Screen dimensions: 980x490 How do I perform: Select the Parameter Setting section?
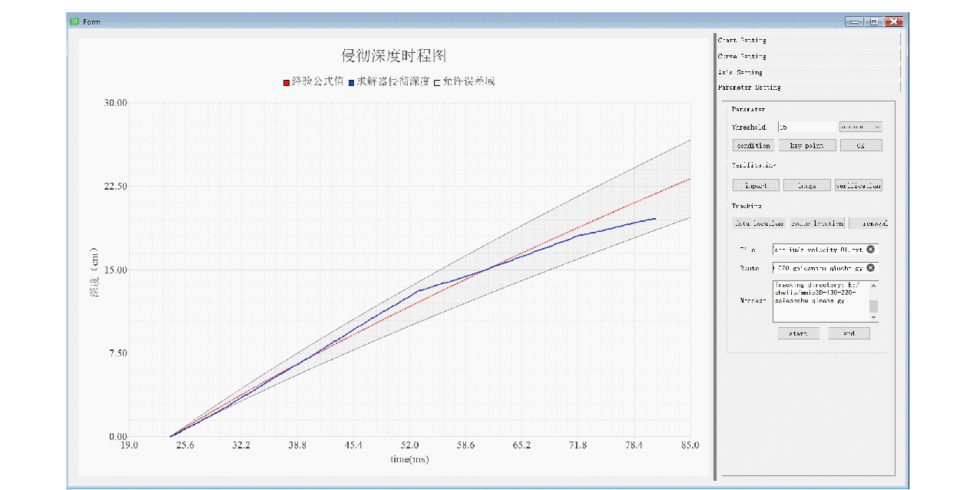(x=806, y=88)
